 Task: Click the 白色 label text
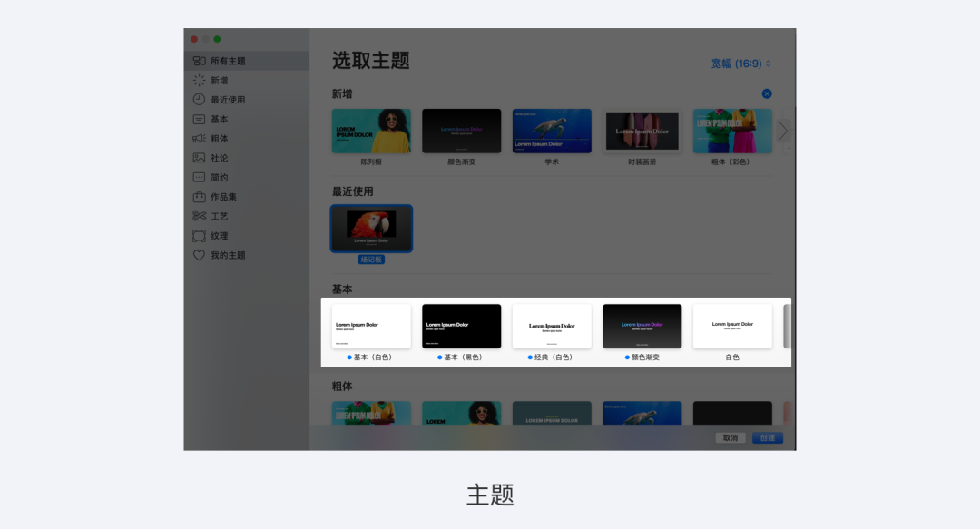tap(732, 358)
